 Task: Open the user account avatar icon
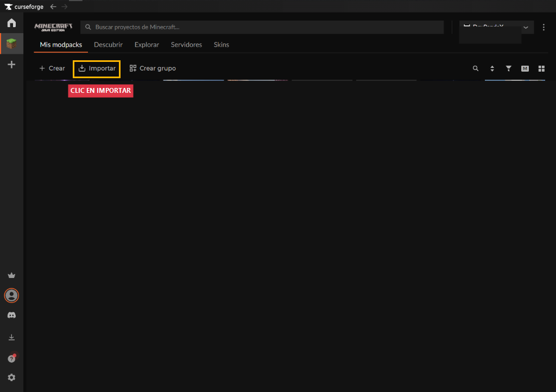click(11, 295)
